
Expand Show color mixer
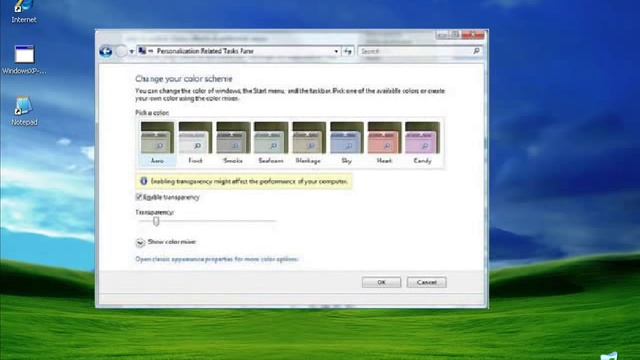[140, 242]
